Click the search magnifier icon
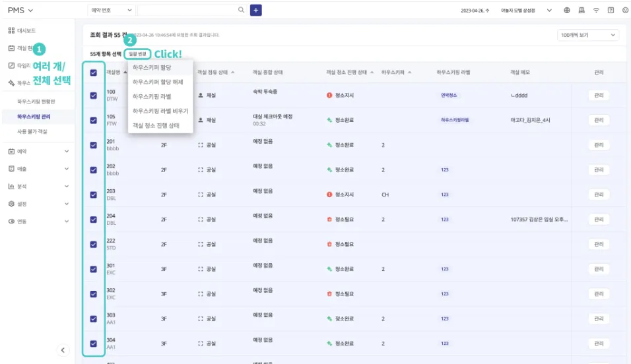This screenshot has width=631, height=364. (x=241, y=10)
